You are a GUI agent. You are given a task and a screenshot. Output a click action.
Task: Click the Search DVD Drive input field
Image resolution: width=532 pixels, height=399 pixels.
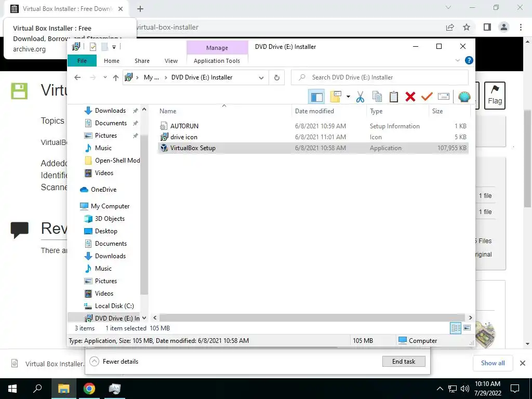380,78
